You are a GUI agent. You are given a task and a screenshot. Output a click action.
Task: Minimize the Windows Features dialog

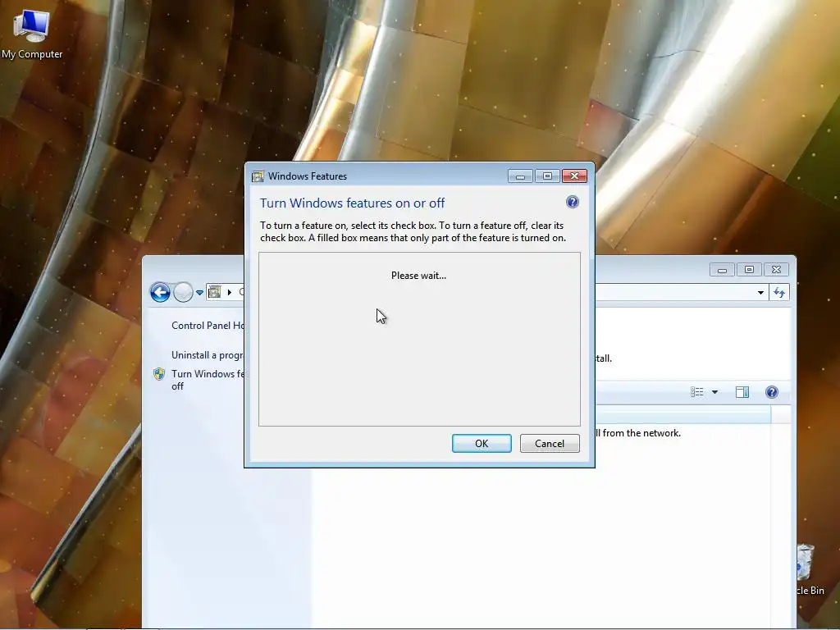click(x=520, y=176)
